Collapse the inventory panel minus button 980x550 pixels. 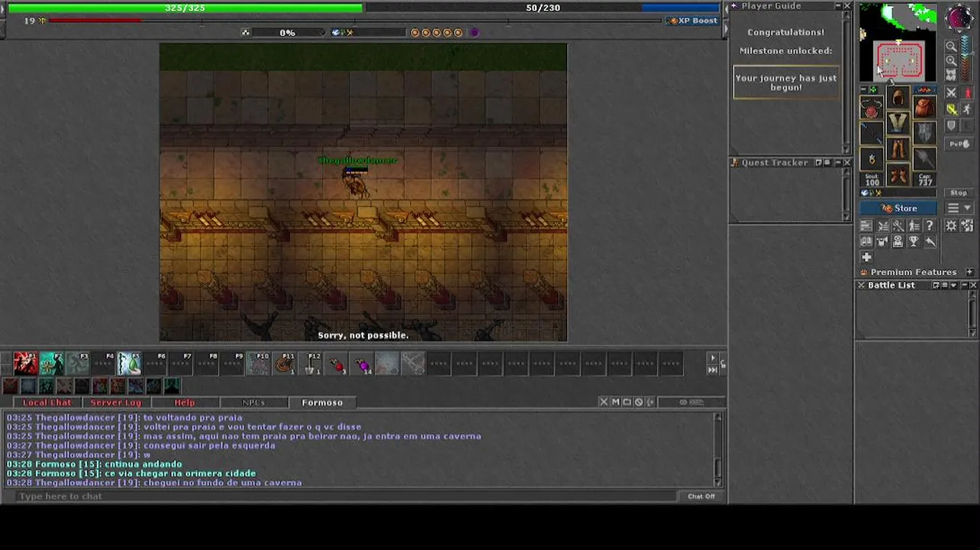[x=864, y=89]
